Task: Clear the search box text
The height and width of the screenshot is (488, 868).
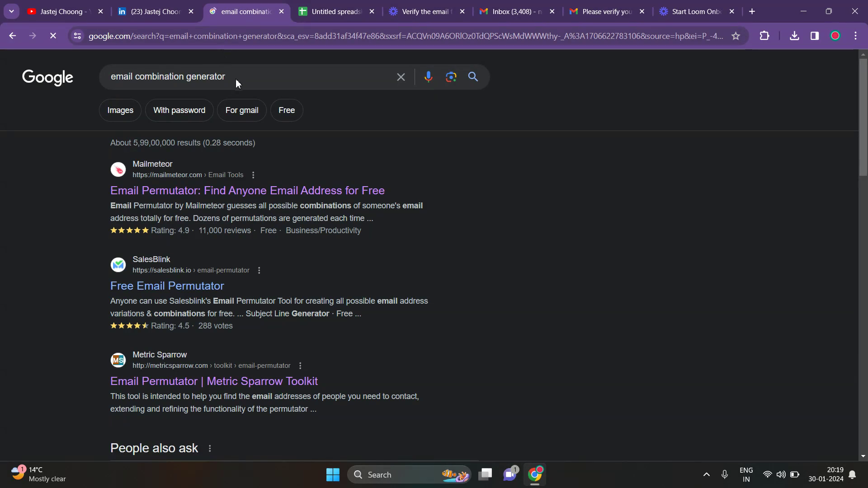Action: 401,77
